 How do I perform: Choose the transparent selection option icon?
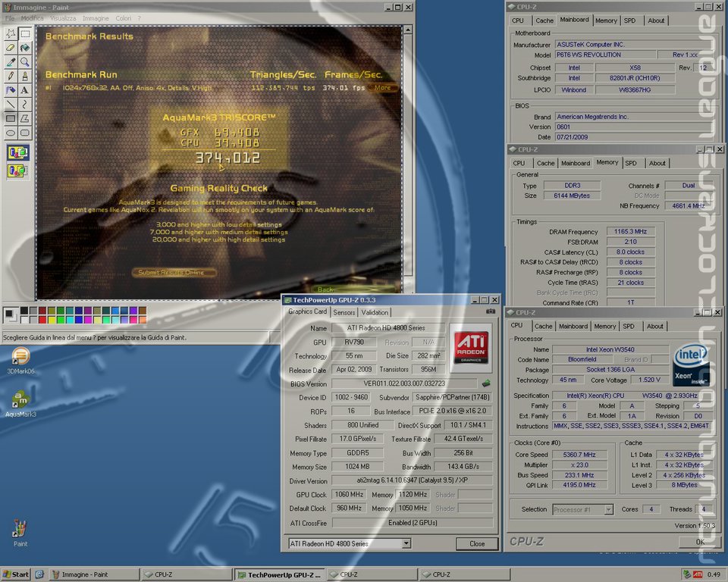(17, 171)
